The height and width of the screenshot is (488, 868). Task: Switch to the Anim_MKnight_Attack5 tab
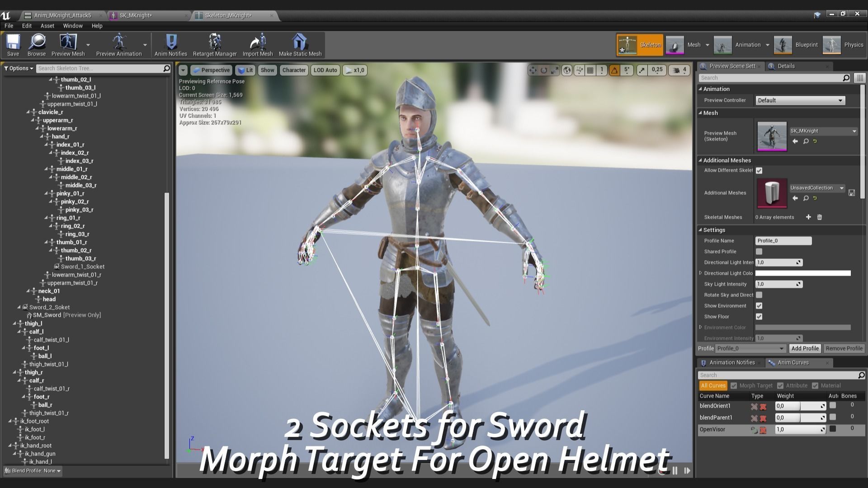point(62,15)
